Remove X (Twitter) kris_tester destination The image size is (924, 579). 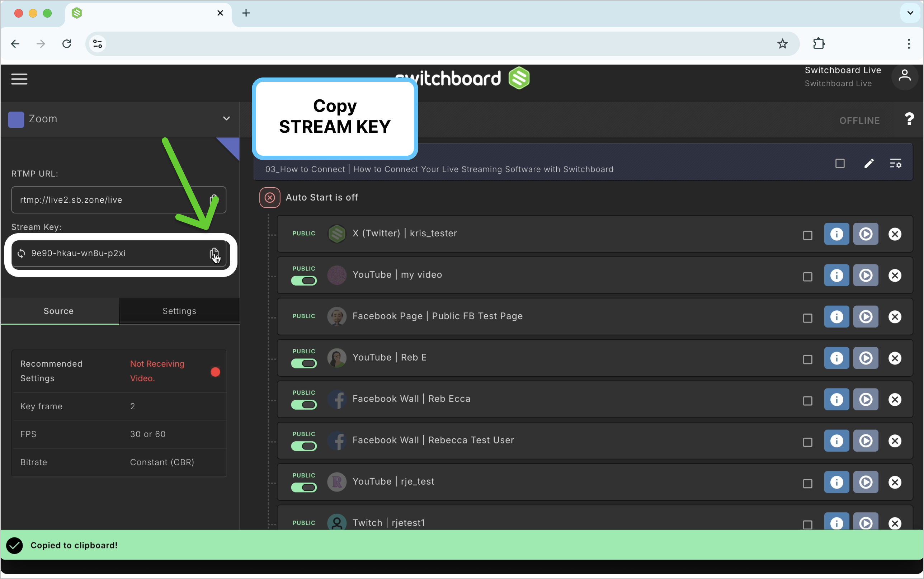click(x=895, y=234)
